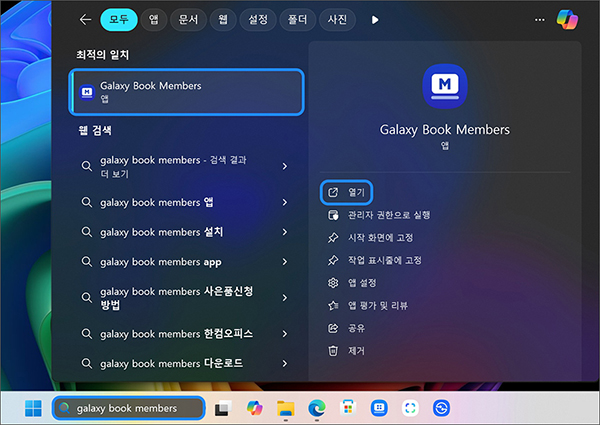Click the trash icon beside 제거
Viewport: 600px width, 425px height.
click(333, 350)
